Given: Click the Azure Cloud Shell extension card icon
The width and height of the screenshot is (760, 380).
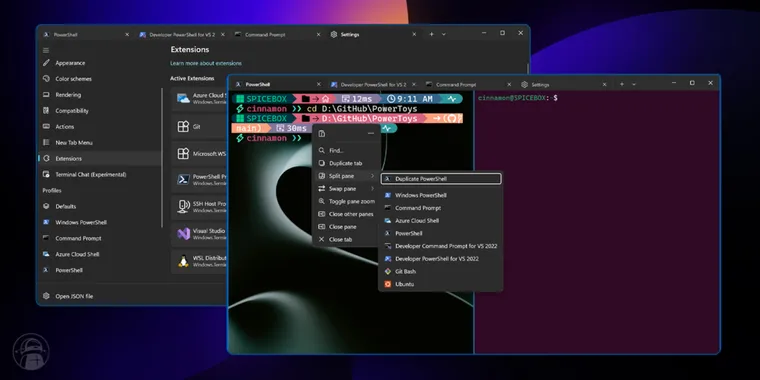Looking at the screenshot, I should 183,98.
